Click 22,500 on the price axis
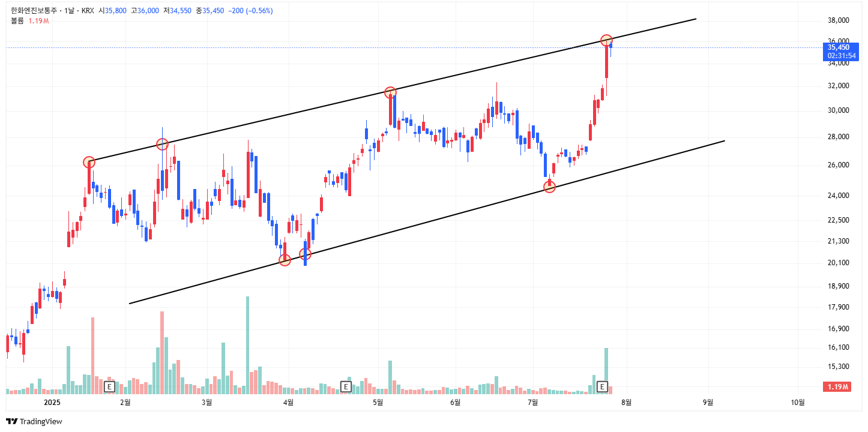 coord(838,220)
